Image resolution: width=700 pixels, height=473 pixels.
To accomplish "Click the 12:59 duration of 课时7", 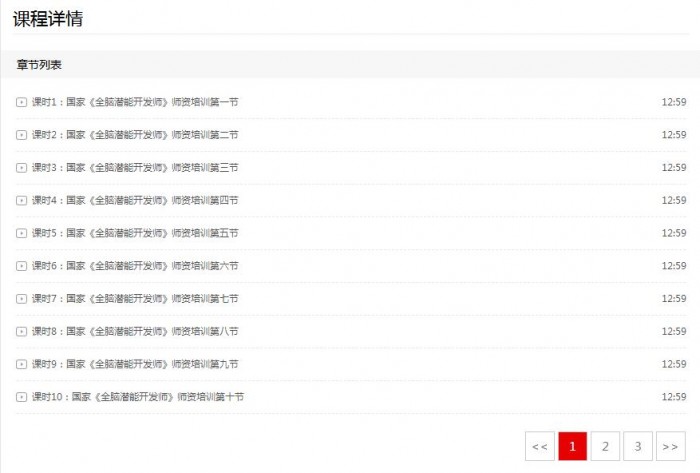I will point(674,299).
